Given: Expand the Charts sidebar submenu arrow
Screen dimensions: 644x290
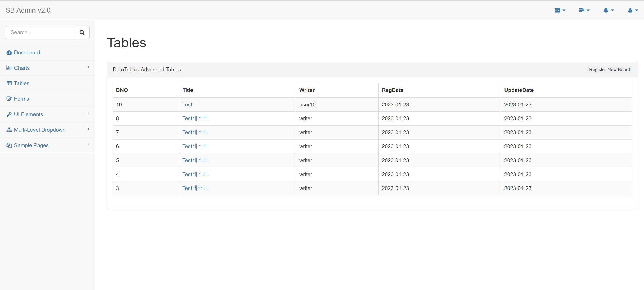Looking at the screenshot, I should coord(89,67).
